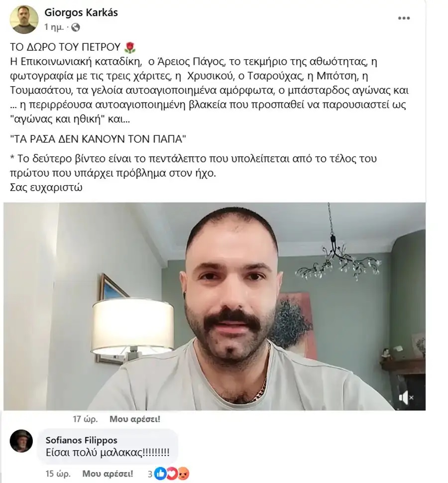The height and width of the screenshot is (483, 448).
Task: Click Giorgos Karkás profile picture
Action: click(24, 20)
